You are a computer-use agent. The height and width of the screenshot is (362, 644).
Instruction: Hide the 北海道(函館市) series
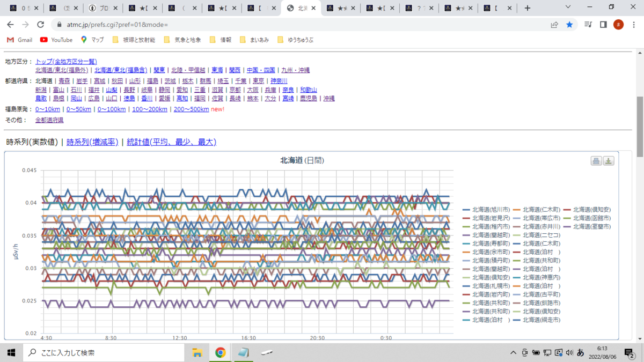(587, 218)
